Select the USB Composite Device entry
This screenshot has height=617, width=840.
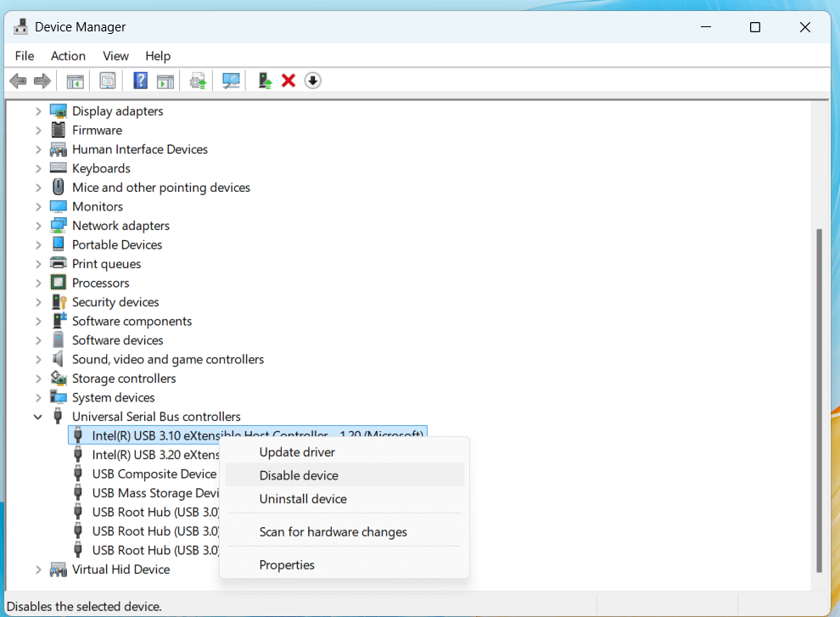click(154, 474)
